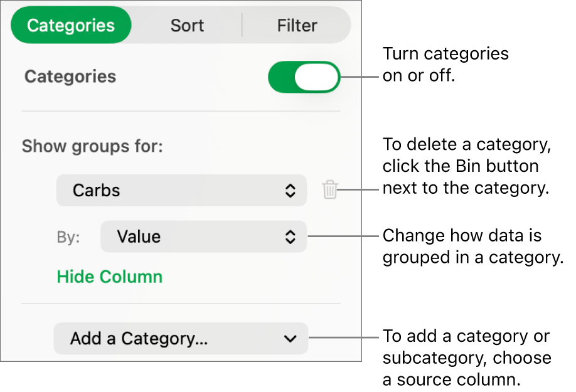The height and width of the screenshot is (392, 576).
Task: Click the Hide Column link
Action: (109, 277)
